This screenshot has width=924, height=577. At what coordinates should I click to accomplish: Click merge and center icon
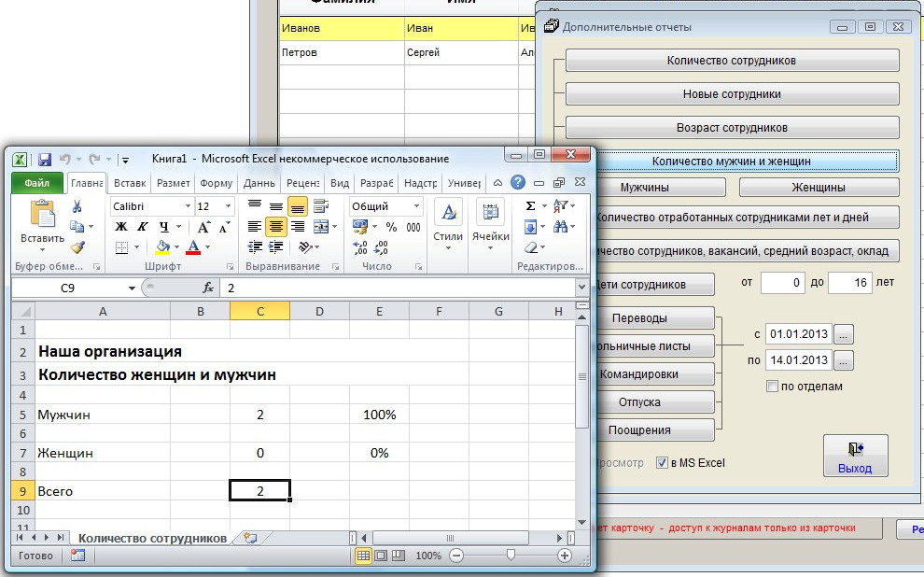[x=321, y=226]
